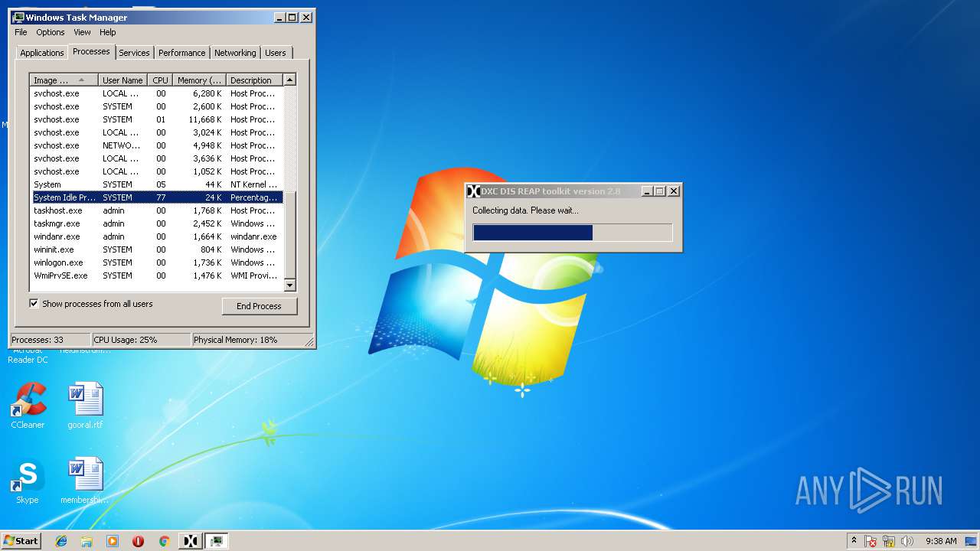Open Google Chrome from the taskbar

[164, 541]
